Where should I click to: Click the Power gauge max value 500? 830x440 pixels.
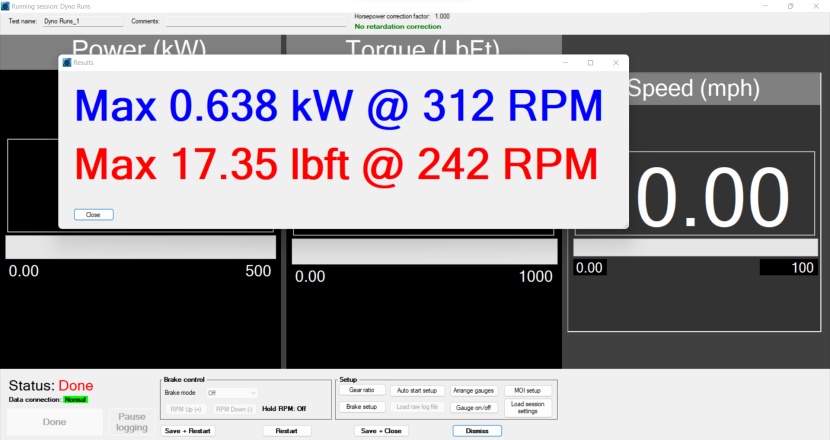click(258, 271)
